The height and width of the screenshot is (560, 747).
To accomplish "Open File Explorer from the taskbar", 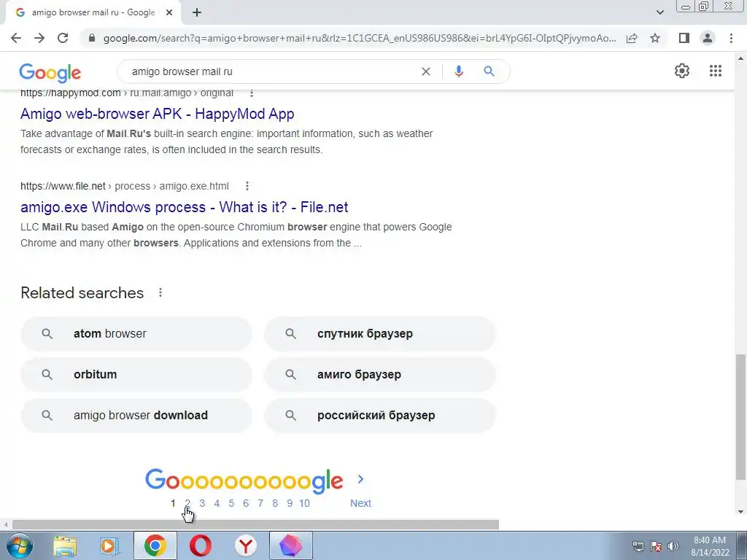I will (65, 546).
